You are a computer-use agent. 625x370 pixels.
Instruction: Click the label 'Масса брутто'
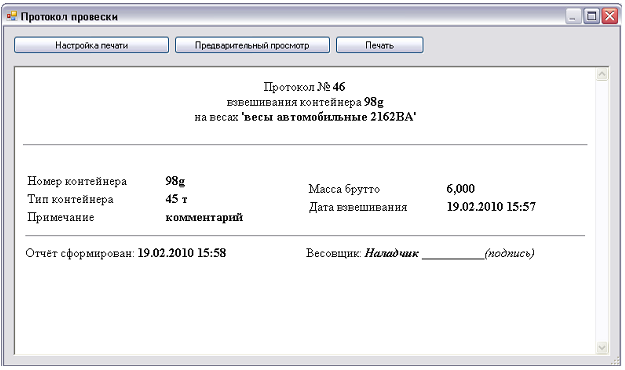coord(344,189)
